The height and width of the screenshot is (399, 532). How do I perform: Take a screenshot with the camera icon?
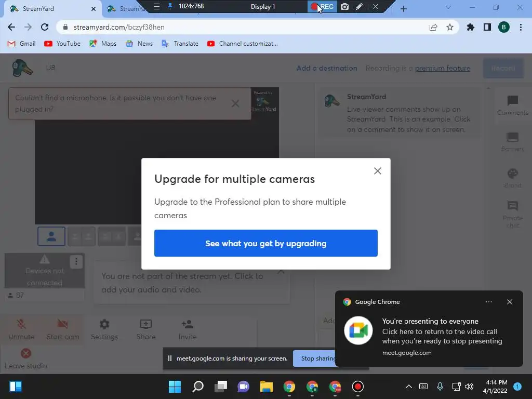[345, 6]
